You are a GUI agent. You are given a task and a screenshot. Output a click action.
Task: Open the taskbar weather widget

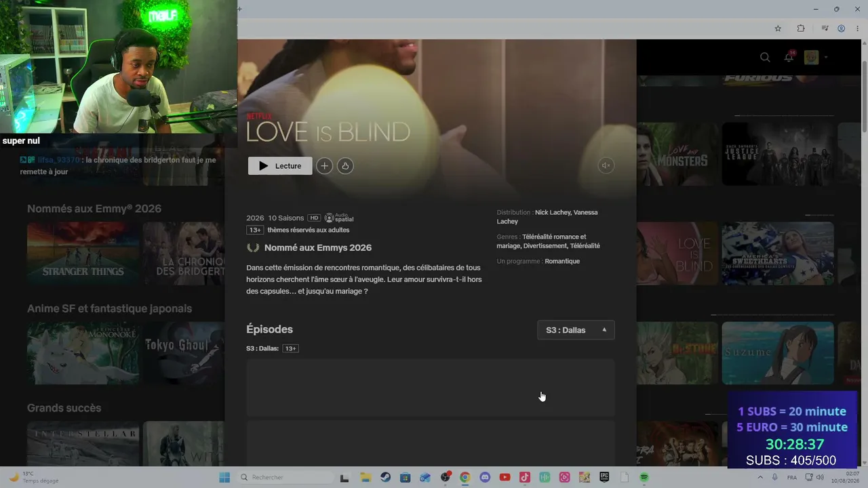34,477
